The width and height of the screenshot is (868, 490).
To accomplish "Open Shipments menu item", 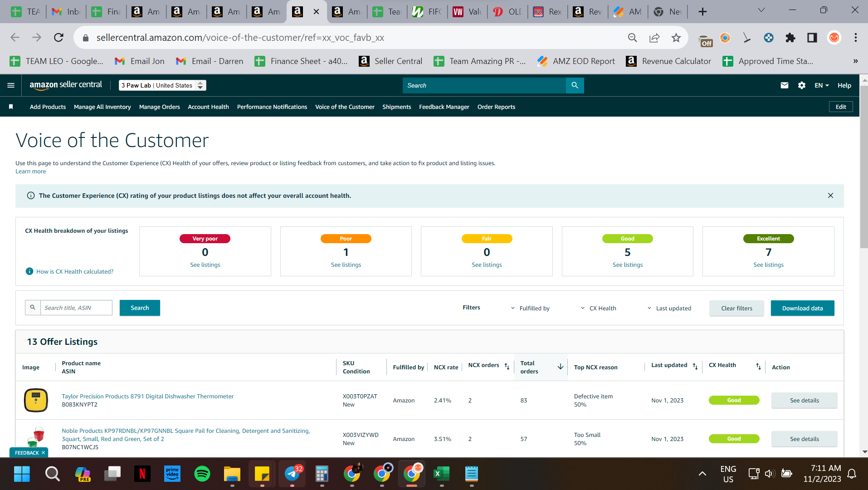I will (396, 107).
